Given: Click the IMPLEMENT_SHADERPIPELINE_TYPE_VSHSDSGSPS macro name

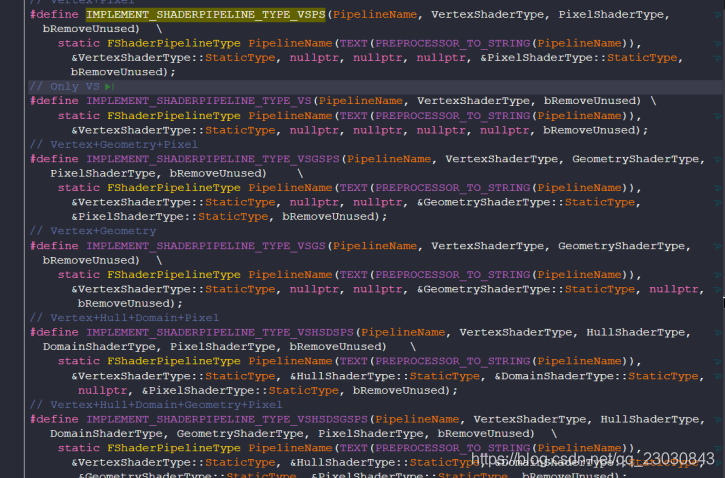Looking at the screenshot, I should pyautogui.click(x=227, y=419).
